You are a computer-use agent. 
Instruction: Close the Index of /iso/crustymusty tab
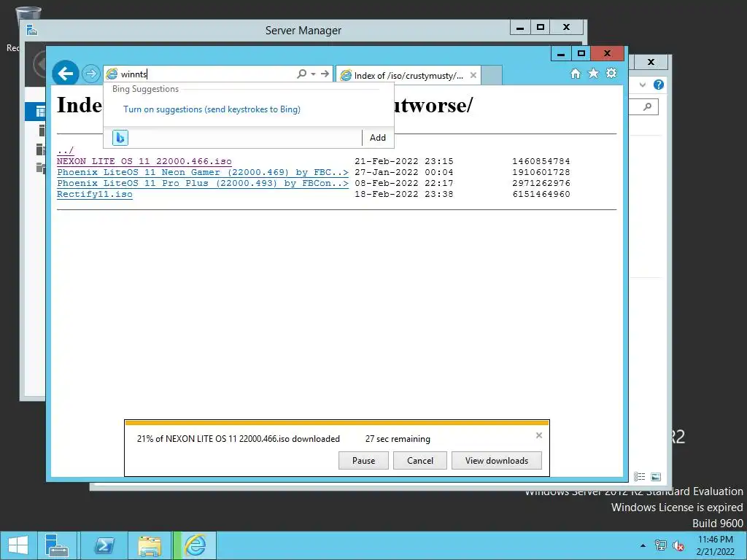point(473,75)
